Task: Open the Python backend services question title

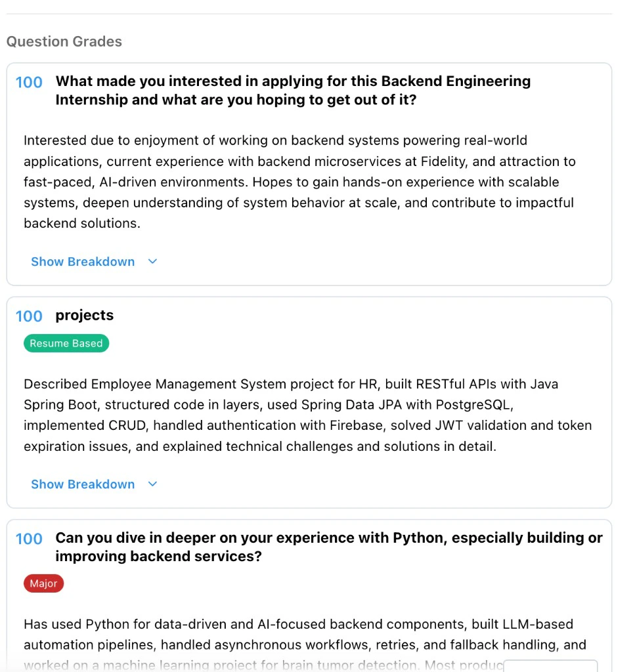Action: point(329,547)
